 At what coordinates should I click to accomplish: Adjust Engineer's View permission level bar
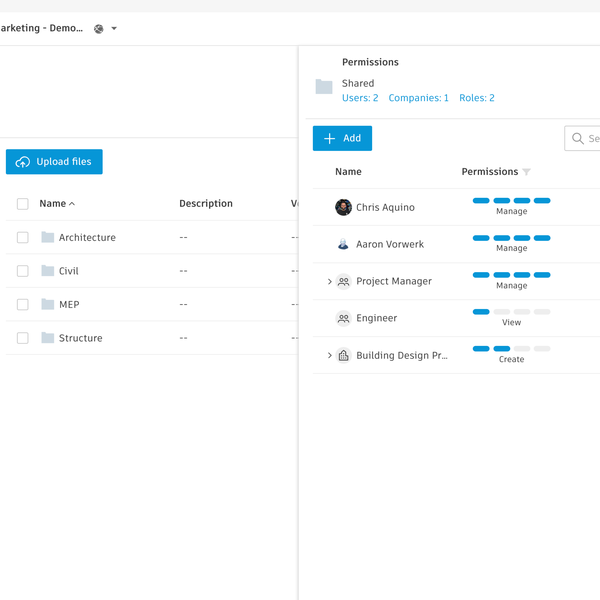coord(511,312)
